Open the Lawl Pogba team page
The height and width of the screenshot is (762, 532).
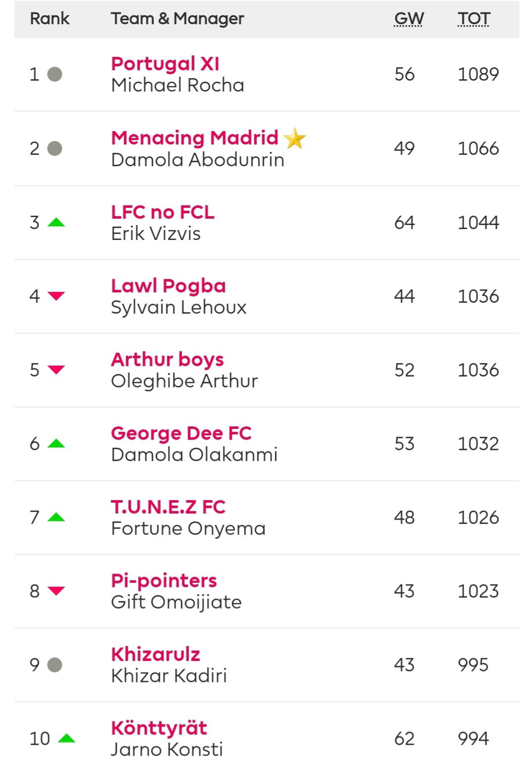[169, 286]
